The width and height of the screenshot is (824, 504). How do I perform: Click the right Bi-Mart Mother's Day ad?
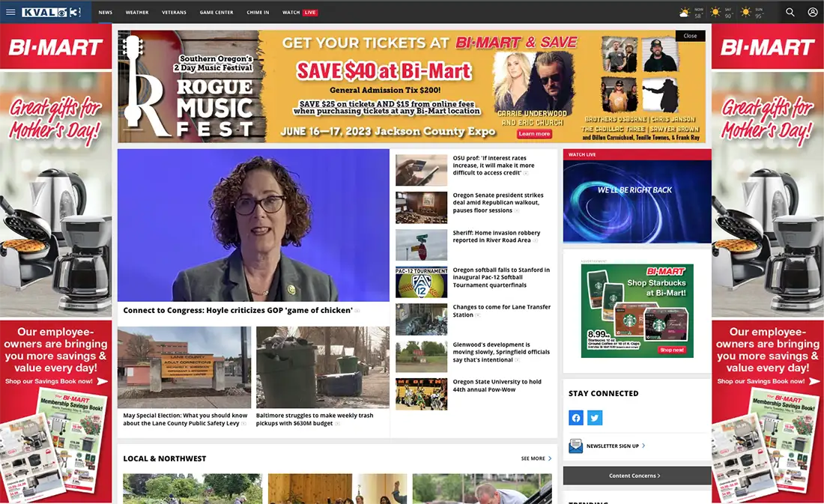[768, 264]
